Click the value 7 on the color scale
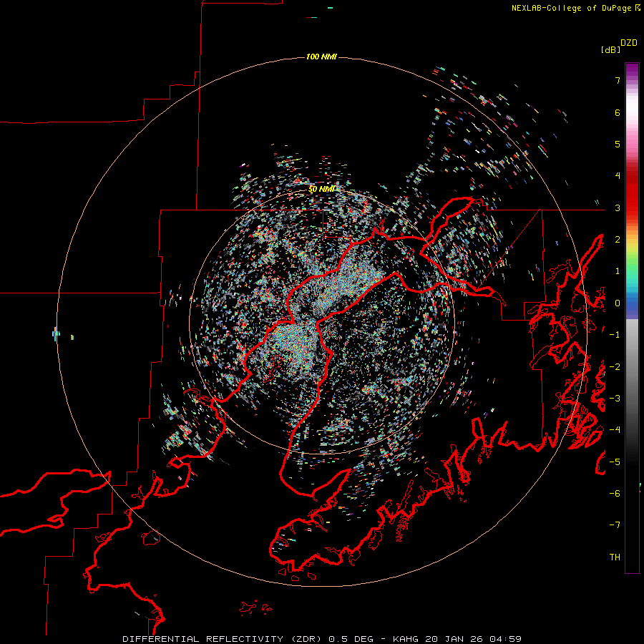 [618, 80]
